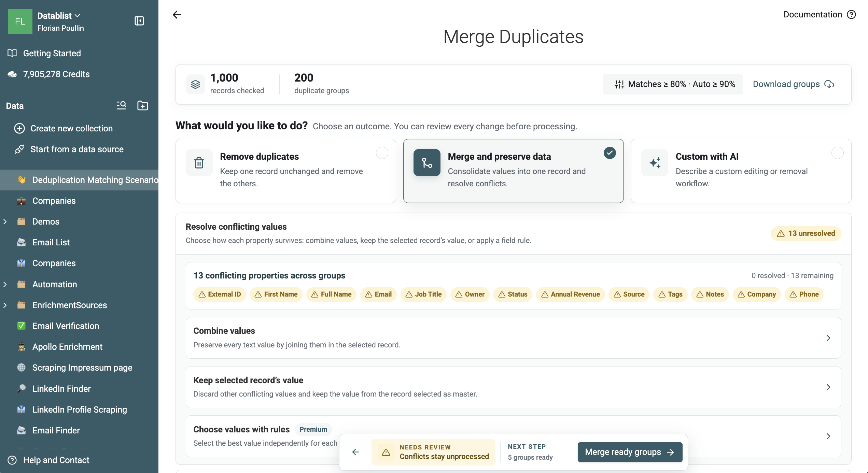Expand the EnrichmentSources folder
The height and width of the screenshot is (473, 868).
5,305
